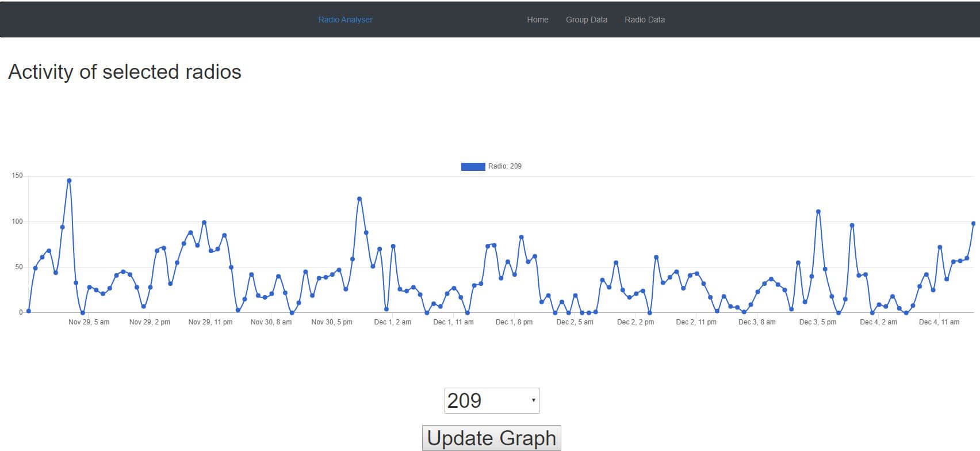Image resolution: width=980 pixels, height=451 pixels.
Task: Click the highest data point near 150
Action: 69,181
